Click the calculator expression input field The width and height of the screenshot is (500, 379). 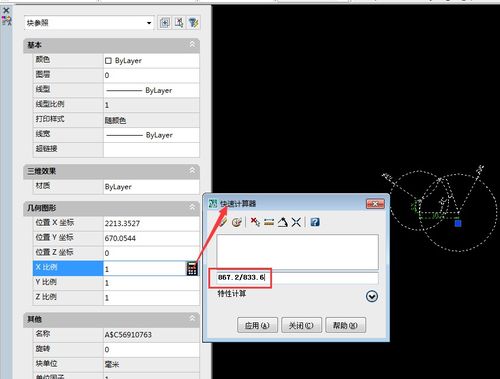pos(297,278)
